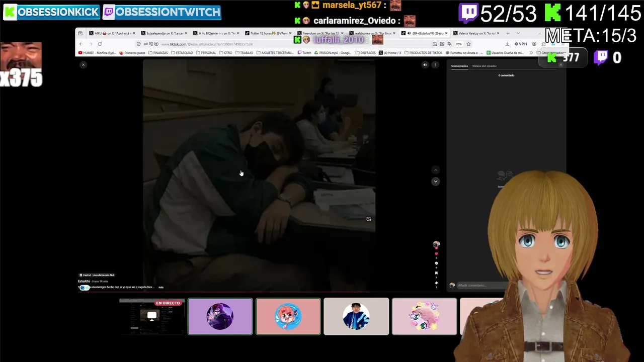This screenshot has width=644, height=362.
Task: Open the 'HUMBE - Morfina' bookmark
Action: point(97,53)
